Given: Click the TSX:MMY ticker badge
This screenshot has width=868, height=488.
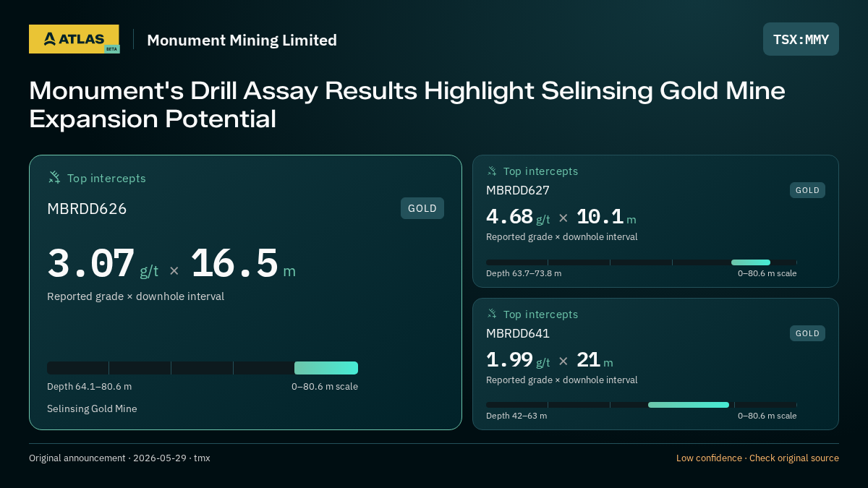Looking at the screenshot, I should point(801,39).
